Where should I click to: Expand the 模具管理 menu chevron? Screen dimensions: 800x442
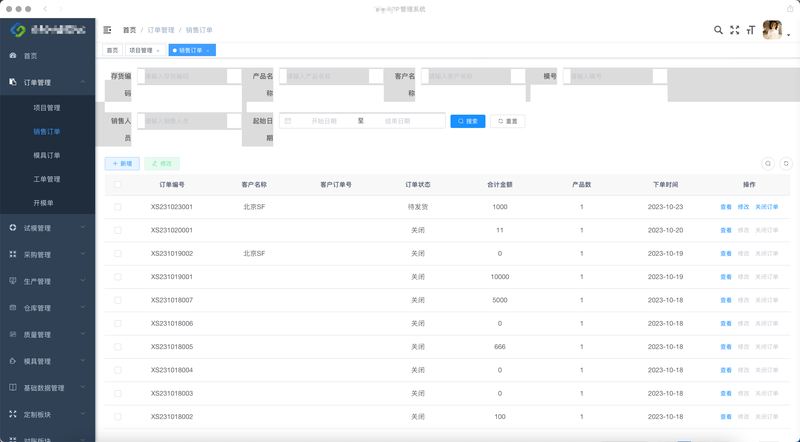pyautogui.click(x=83, y=360)
